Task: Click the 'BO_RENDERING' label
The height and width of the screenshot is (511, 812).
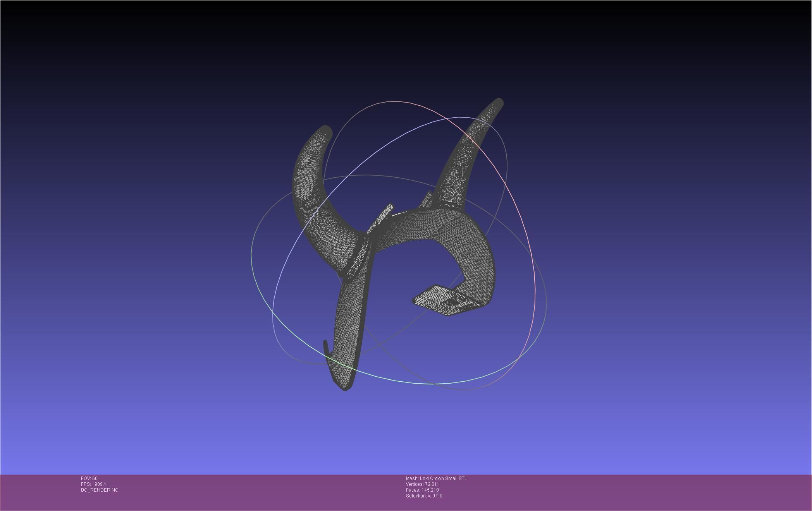Action: click(x=100, y=490)
